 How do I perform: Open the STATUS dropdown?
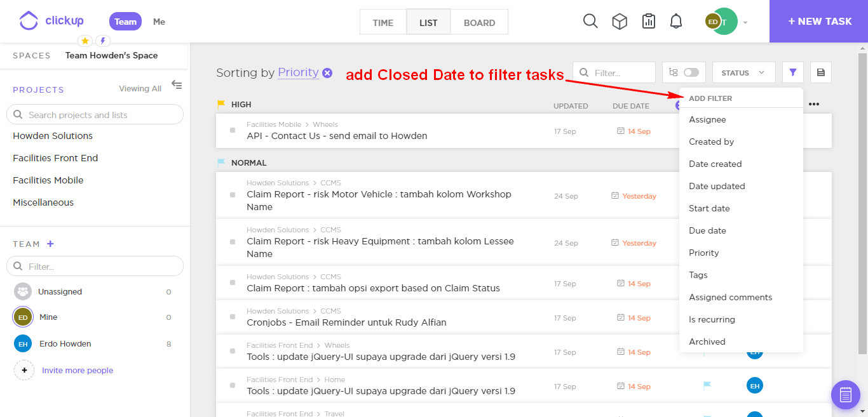(743, 72)
